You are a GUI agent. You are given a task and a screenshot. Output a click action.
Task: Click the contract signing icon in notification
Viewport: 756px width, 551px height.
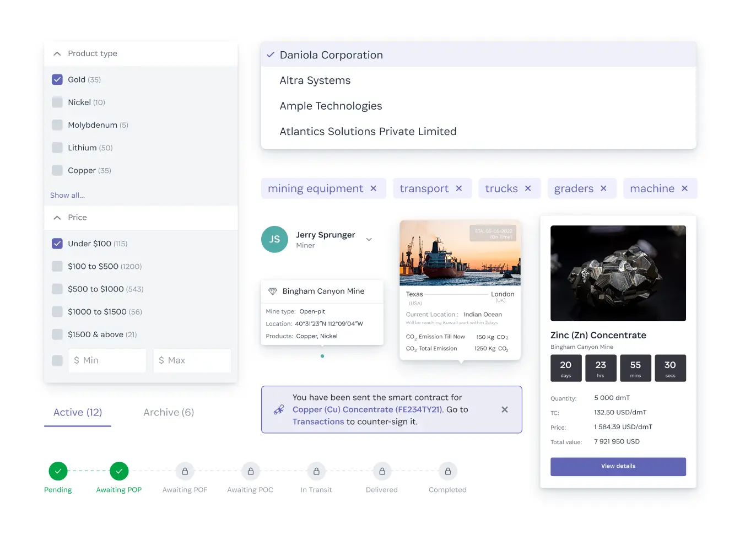click(279, 409)
